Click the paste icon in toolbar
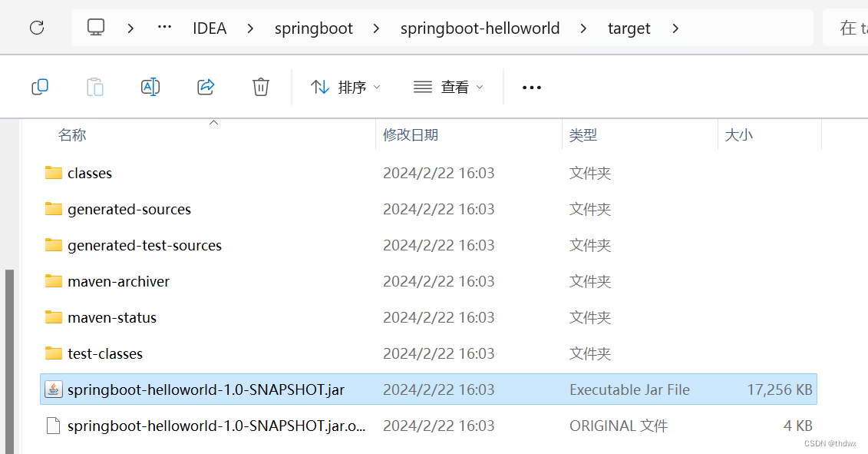This screenshot has width=868, height=454. click(x=95, y=87)
